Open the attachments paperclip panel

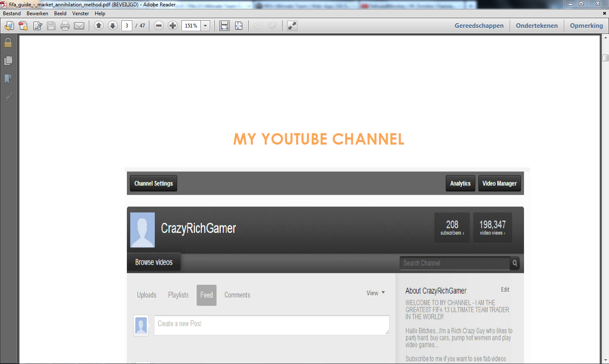pos(8,97)
